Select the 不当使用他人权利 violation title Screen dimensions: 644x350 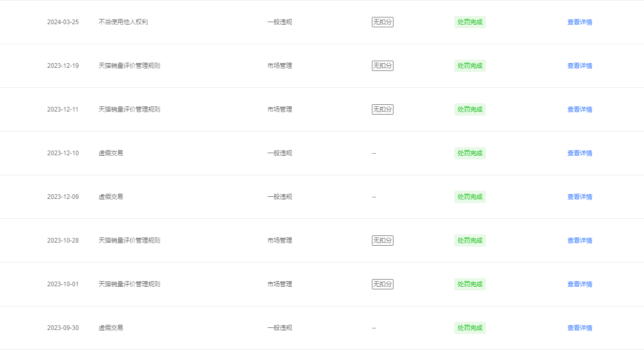[x=123, y=22]
